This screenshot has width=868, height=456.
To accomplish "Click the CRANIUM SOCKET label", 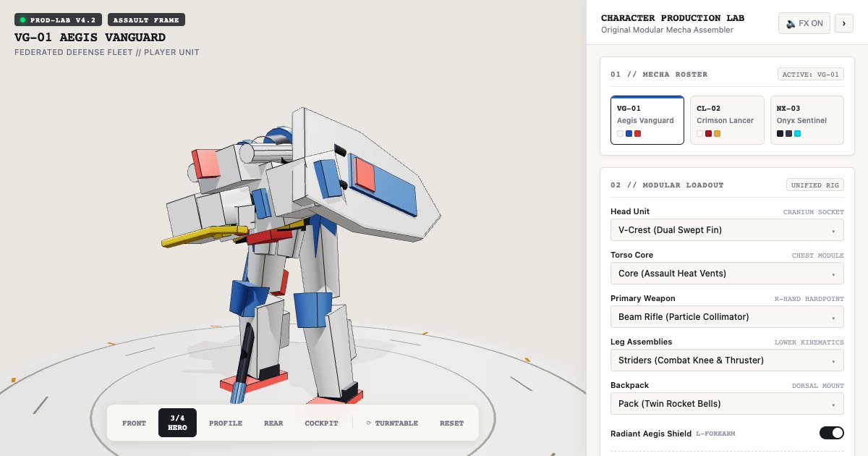I will (x=814, y=213).
